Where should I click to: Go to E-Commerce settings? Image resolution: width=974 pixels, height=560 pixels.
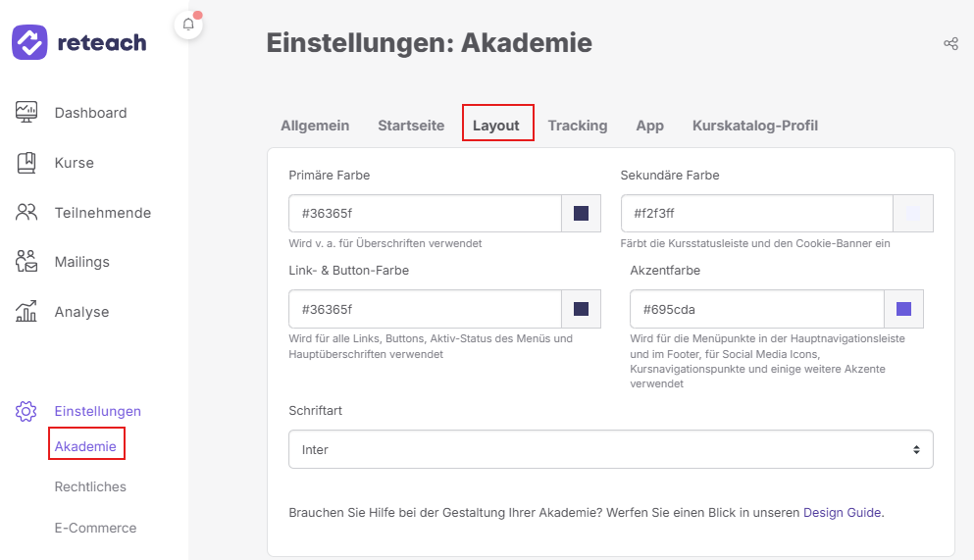tap(95, 528)
